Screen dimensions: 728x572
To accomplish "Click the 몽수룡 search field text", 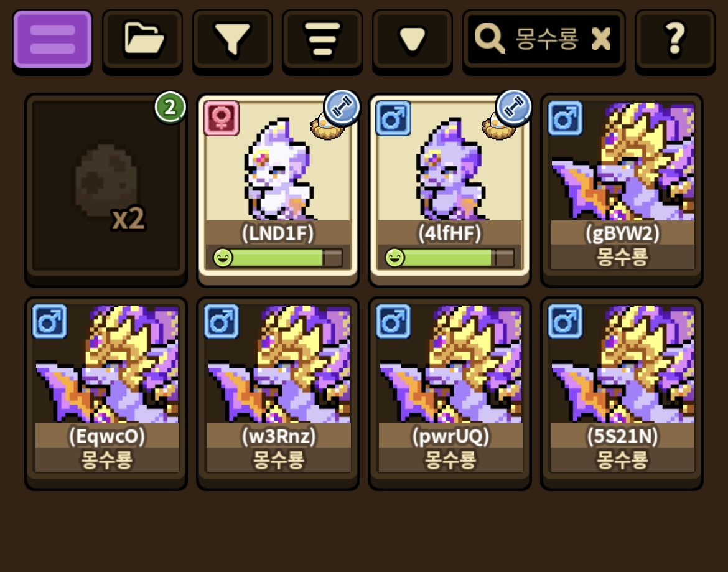I will click(x=546, y=39).
